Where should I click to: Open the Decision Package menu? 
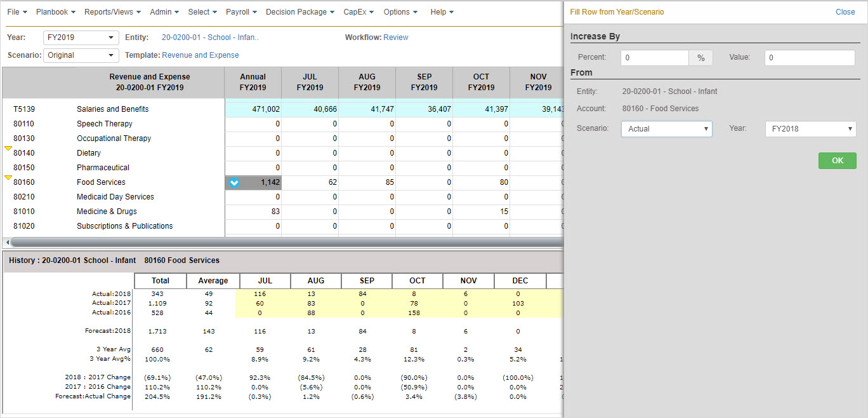(x=299, y=12)
